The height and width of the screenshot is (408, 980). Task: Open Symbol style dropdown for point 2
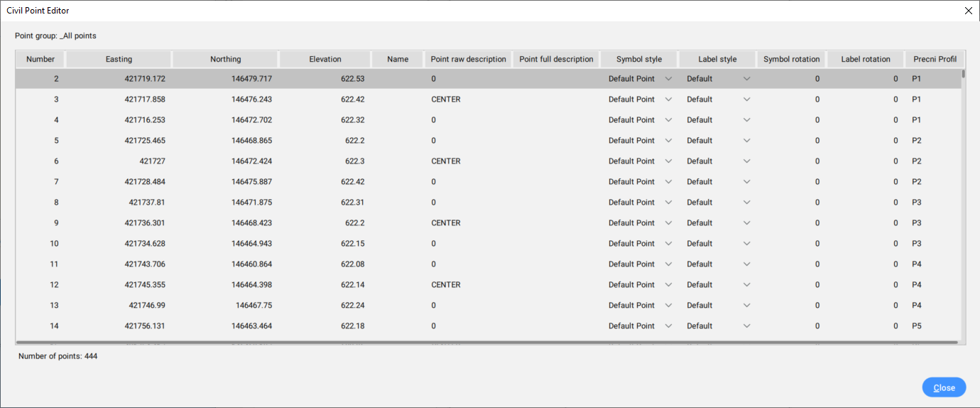click(668, 79)
